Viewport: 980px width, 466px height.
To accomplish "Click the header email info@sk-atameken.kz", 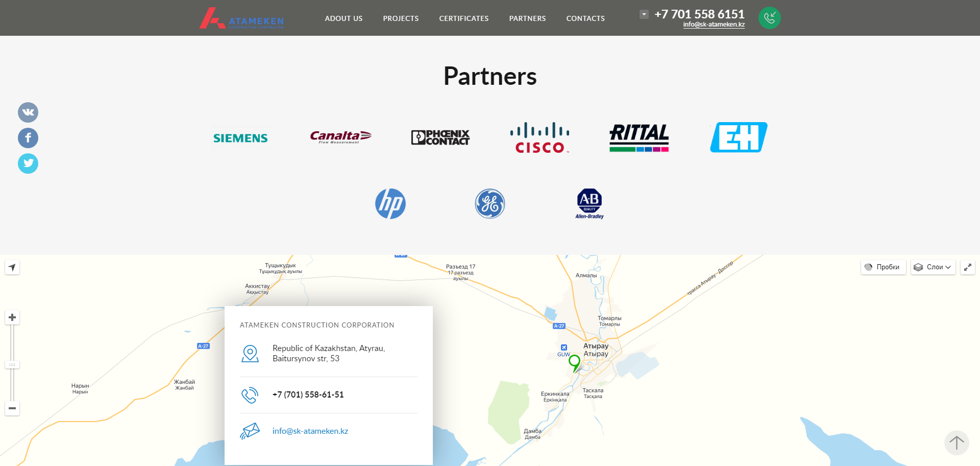I will click(714, 25).
